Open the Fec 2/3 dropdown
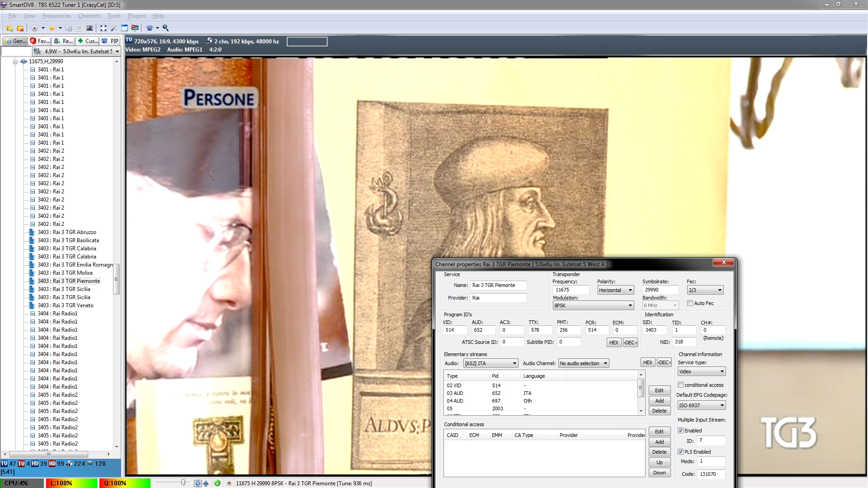The width and height of the screenshot is (868, 488). click(705, 290)
